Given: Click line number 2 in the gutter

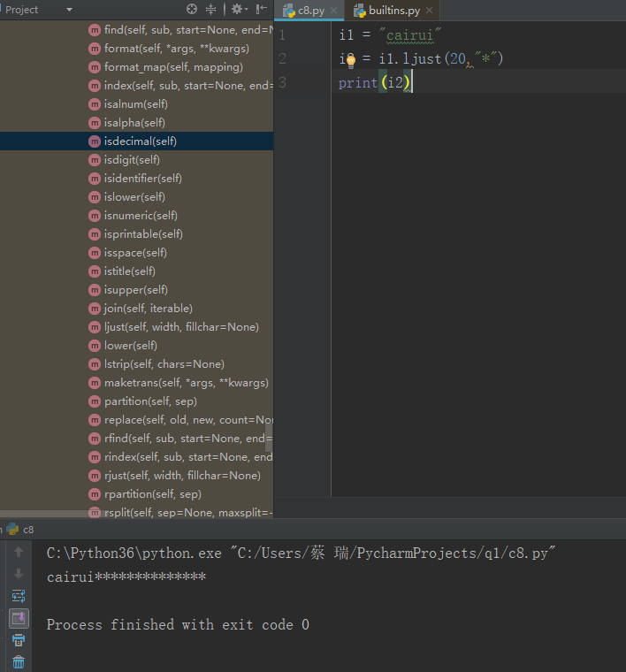Looking at the screenshot, I should [282, 58].
